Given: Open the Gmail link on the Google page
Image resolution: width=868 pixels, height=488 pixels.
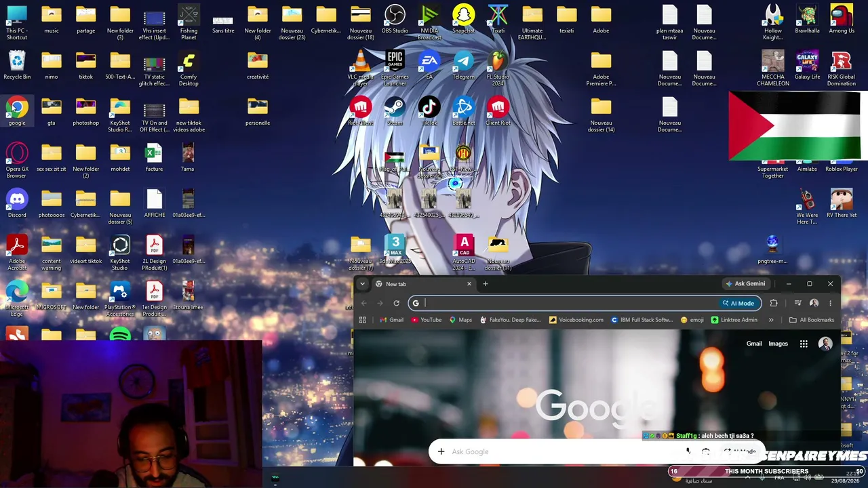Looking at the screenshot, I should (x=754, y=344).
